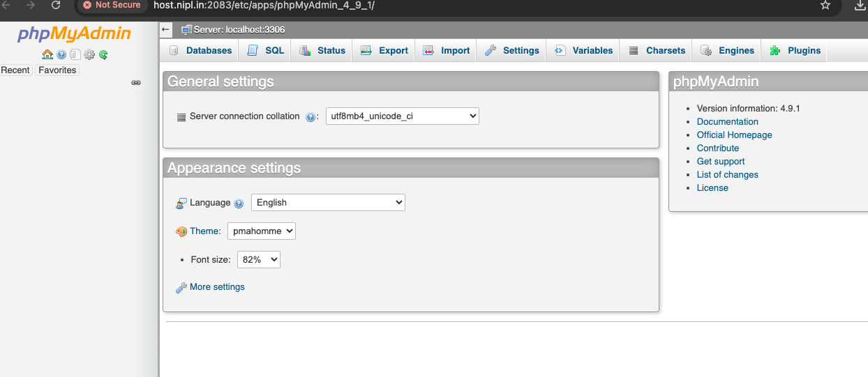The height and width of the screenshot is (377, 868).
Task: Collapse navigation panel with the left arrow
Action: [165, 30]
